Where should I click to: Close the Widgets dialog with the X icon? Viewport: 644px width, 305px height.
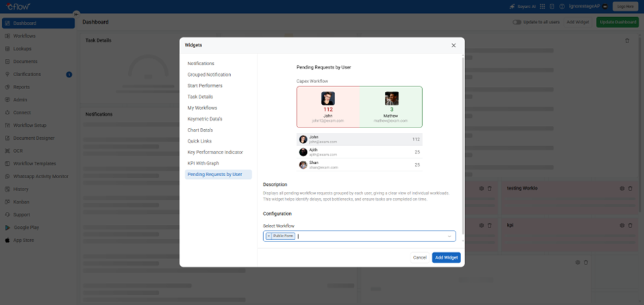[453, 45]
